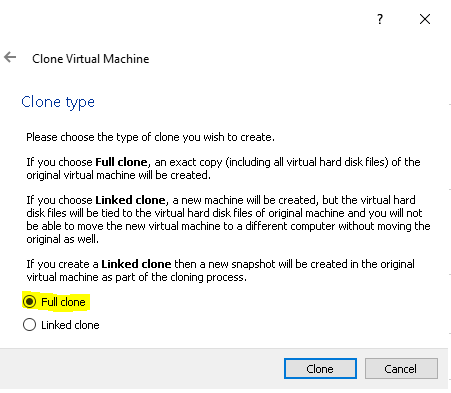Click the Clone Virtual Machine title text
The image size is (451, 393).
[91, 59]
